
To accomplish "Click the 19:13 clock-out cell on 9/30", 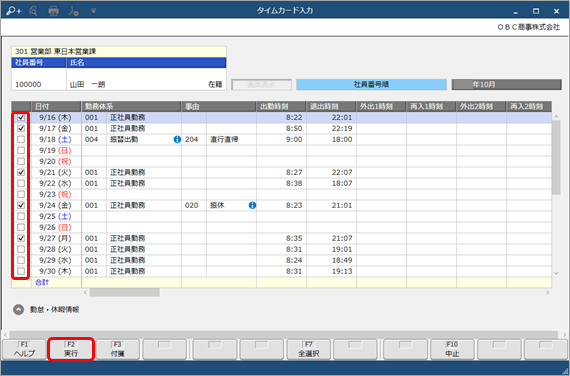I will (x=331, y=271).
